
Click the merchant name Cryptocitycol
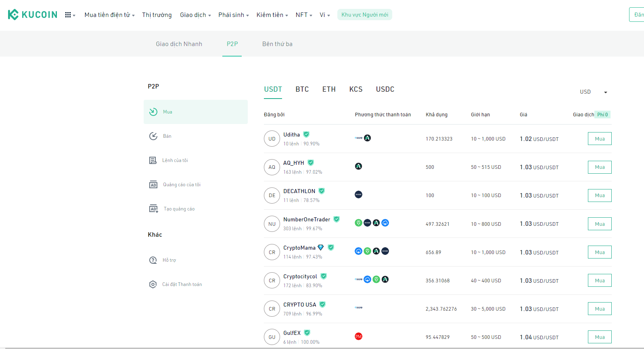point(300,276)
